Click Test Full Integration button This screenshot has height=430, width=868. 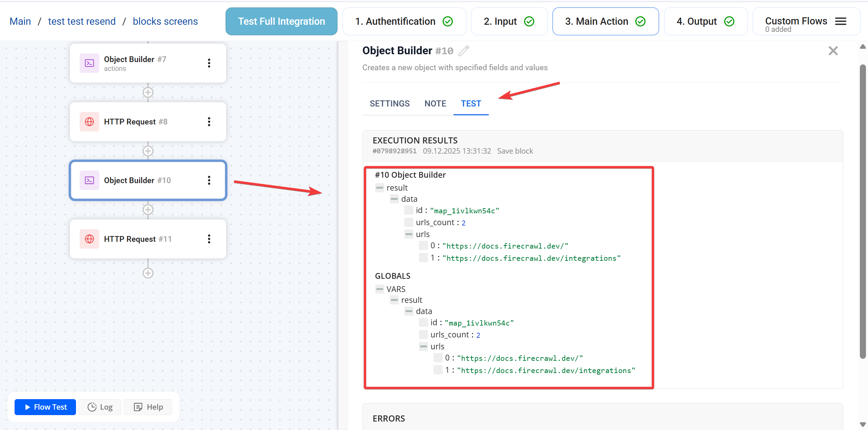pyautogui.click(x=281, y=21)
